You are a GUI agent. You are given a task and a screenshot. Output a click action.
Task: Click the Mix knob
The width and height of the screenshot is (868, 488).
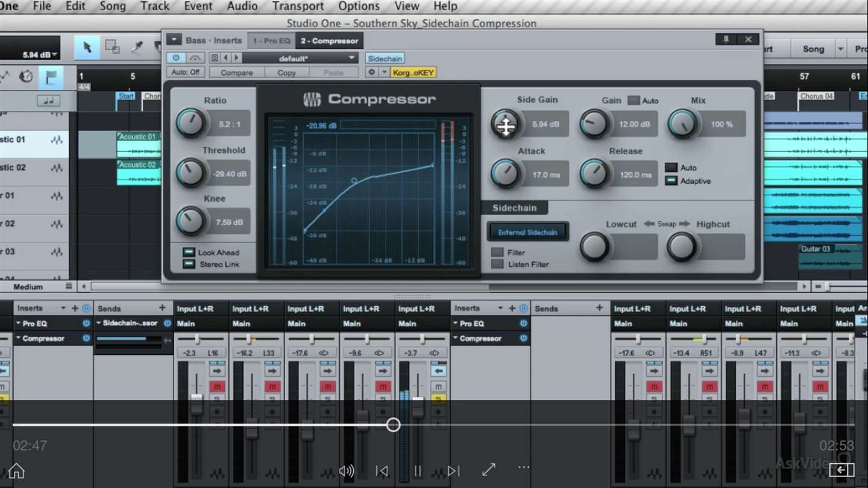pyautogui.click(x=682, y=124)
